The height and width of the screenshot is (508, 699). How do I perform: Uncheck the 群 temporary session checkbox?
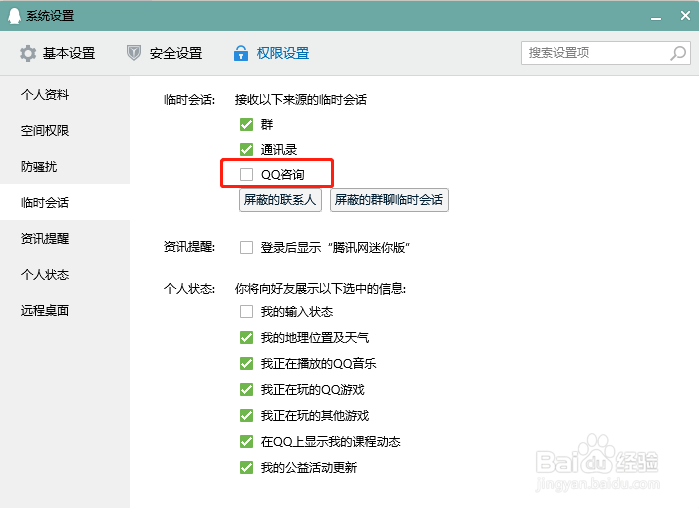pos(247,124)
